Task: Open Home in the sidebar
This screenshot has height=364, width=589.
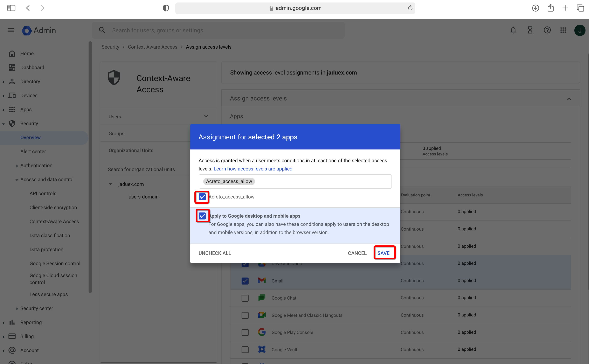Action: tap(27, 54)
